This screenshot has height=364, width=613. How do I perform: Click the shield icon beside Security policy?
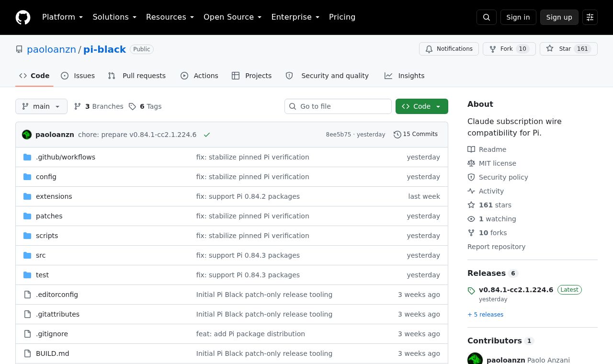click(x=471, y=177)
